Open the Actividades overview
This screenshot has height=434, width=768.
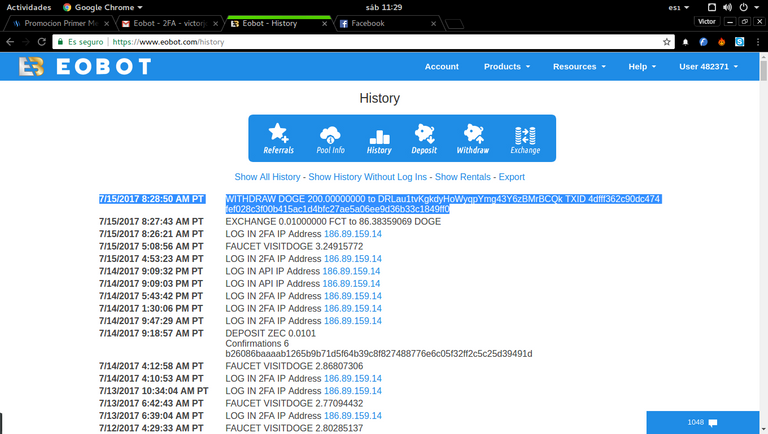(28, 7)
